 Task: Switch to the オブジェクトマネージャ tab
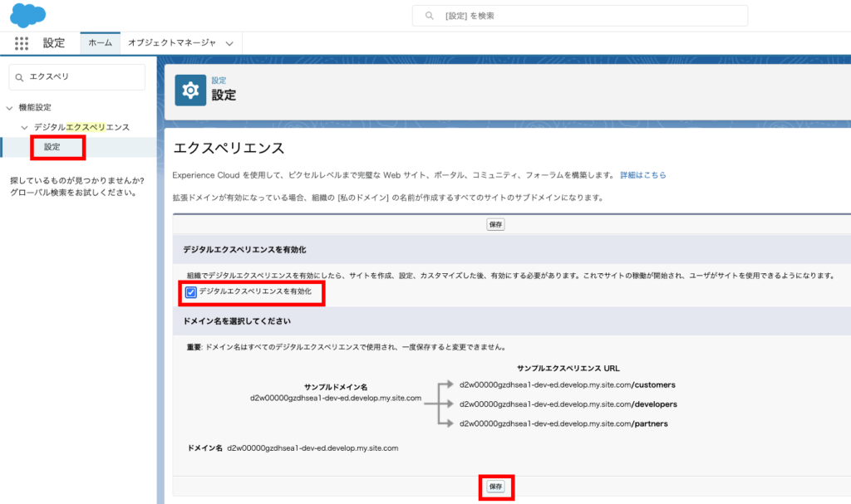pyautogui.click(x=172, y=42)
